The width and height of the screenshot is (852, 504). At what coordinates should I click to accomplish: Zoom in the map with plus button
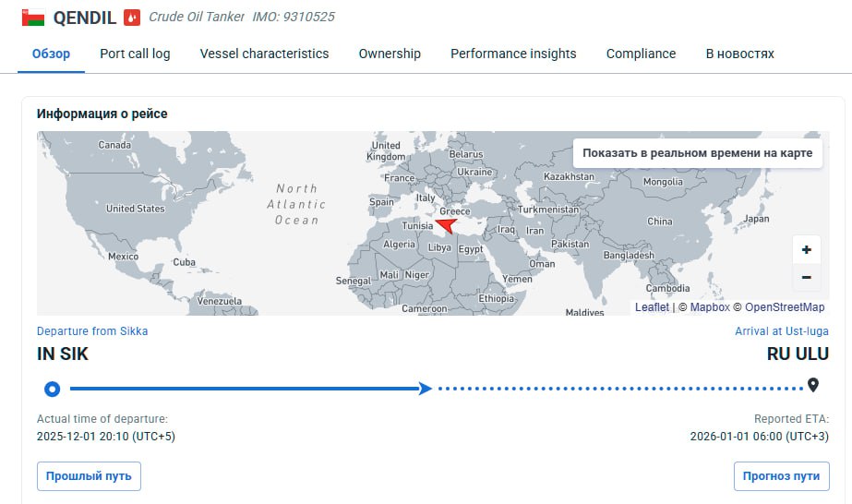tap(806, 250)
